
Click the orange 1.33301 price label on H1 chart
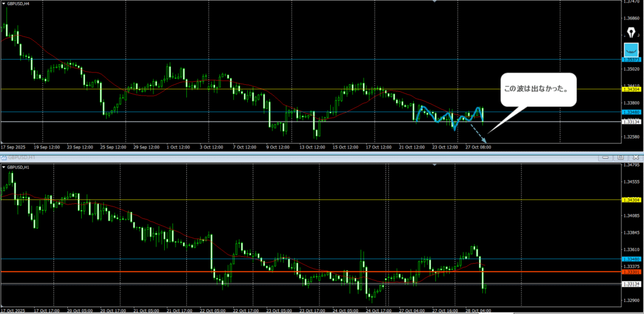coord(631,272)
